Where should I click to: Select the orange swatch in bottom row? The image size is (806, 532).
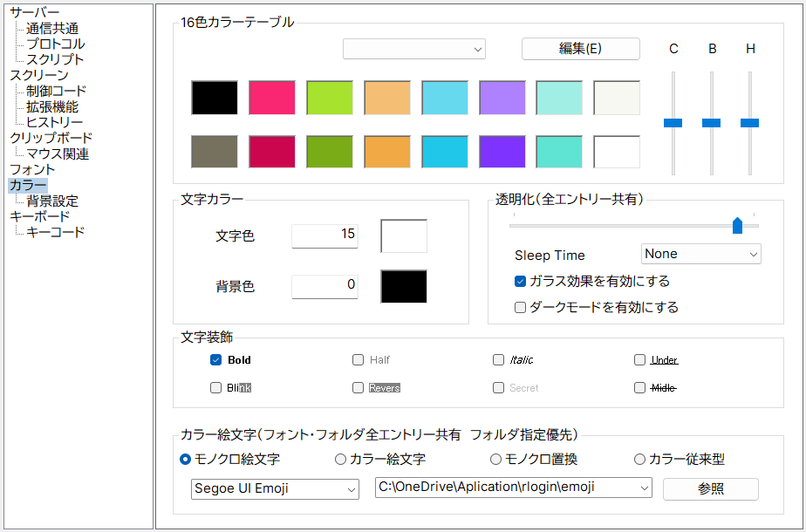pos(386,152)
